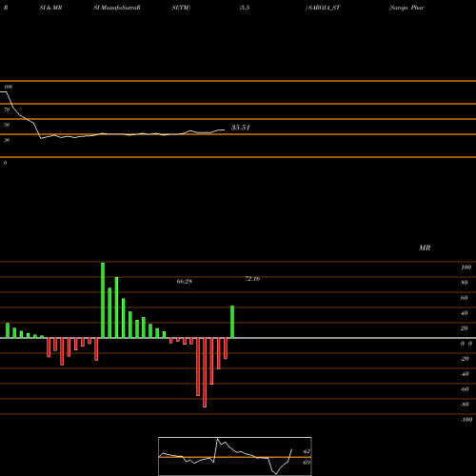476x476 pixels.
Task: Click the MR axis label 40
Action: [x=465, y=313]
